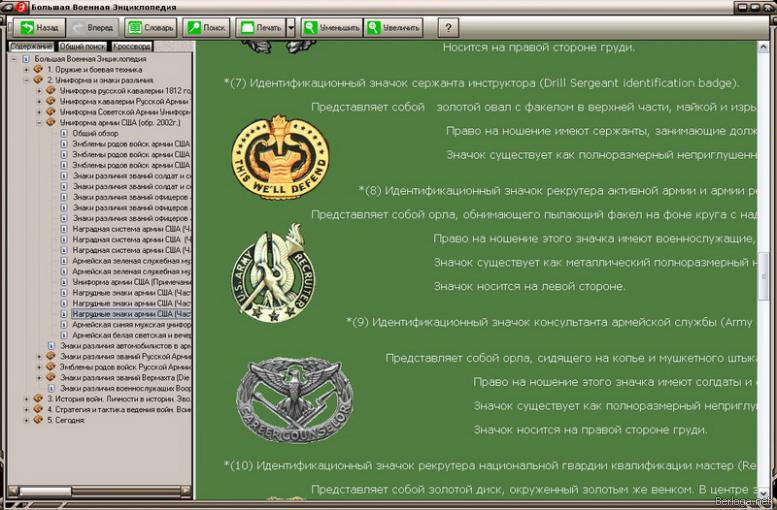The width and height of the screenshot is (777, 510).
Task: Click the U.S. Army Recruiter badge image
Action: [x=273, y=273]
